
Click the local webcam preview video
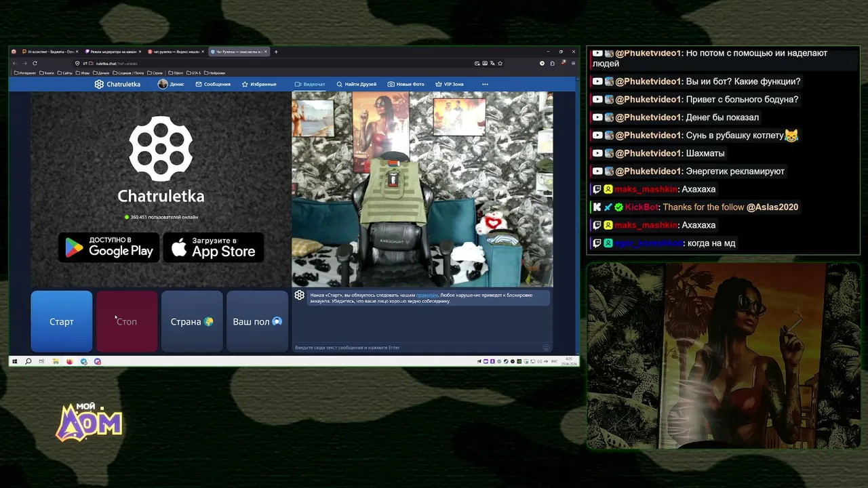(x=422, y=189)
